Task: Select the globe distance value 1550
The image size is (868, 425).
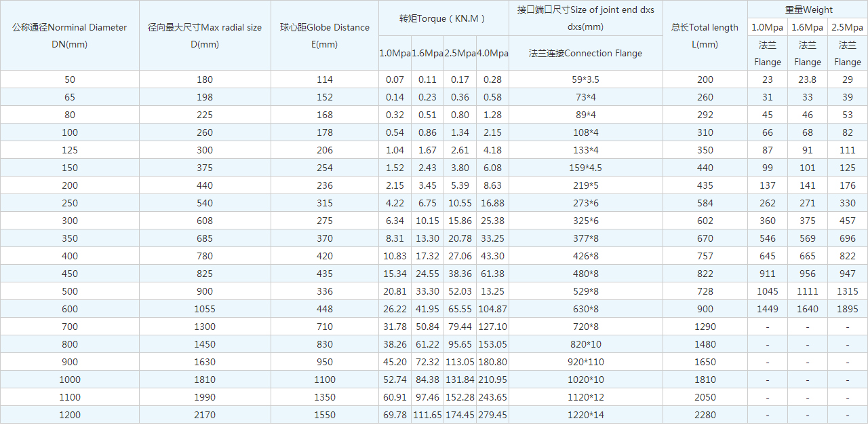Action: (325, 415)
